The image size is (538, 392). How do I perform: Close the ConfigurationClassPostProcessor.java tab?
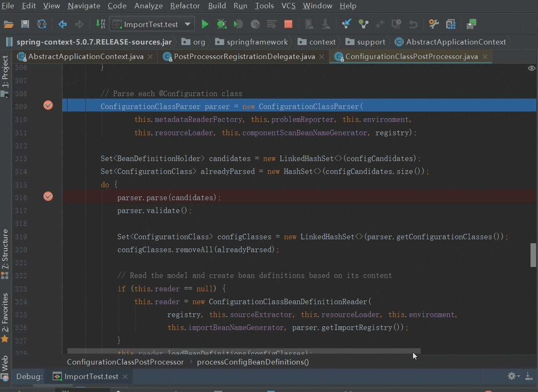pyautogui.click(x=485, y=57)
